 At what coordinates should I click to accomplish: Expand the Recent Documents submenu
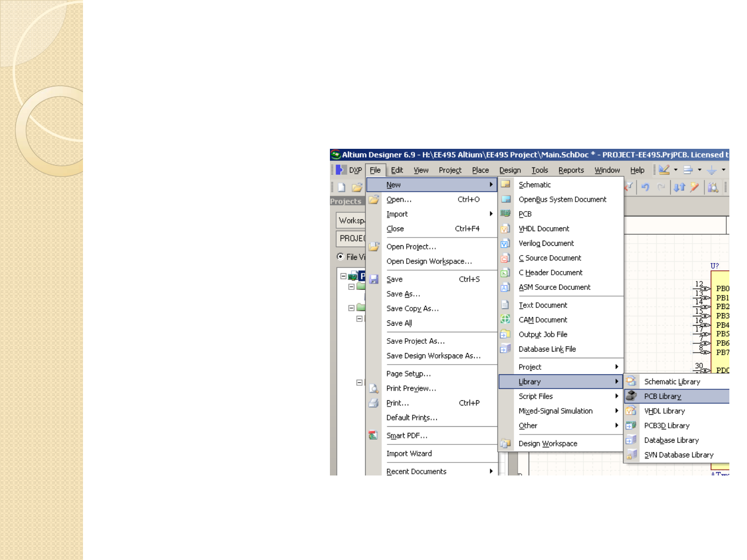432,471
